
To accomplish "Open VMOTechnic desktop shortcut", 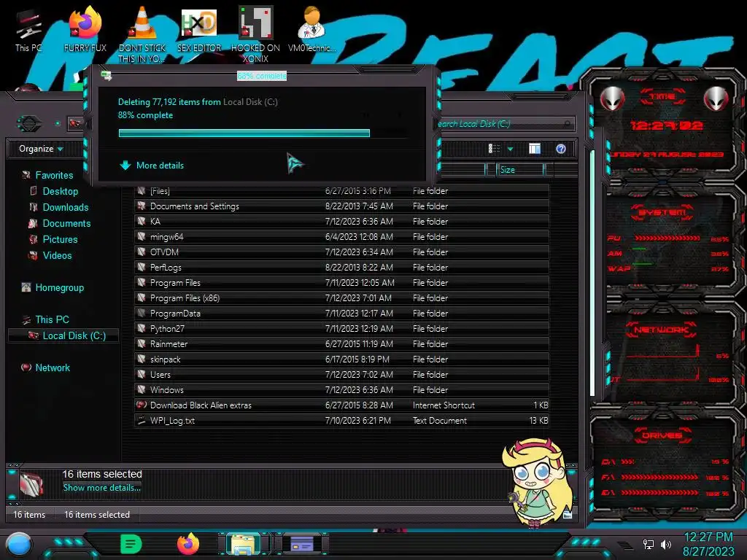I will click(x=312, y=29).
